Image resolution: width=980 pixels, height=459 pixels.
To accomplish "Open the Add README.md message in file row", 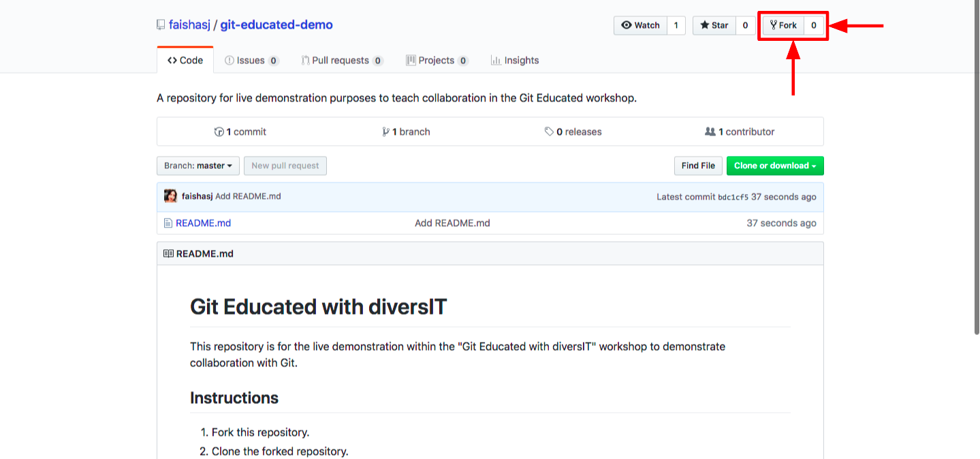I will click(452, 223).
